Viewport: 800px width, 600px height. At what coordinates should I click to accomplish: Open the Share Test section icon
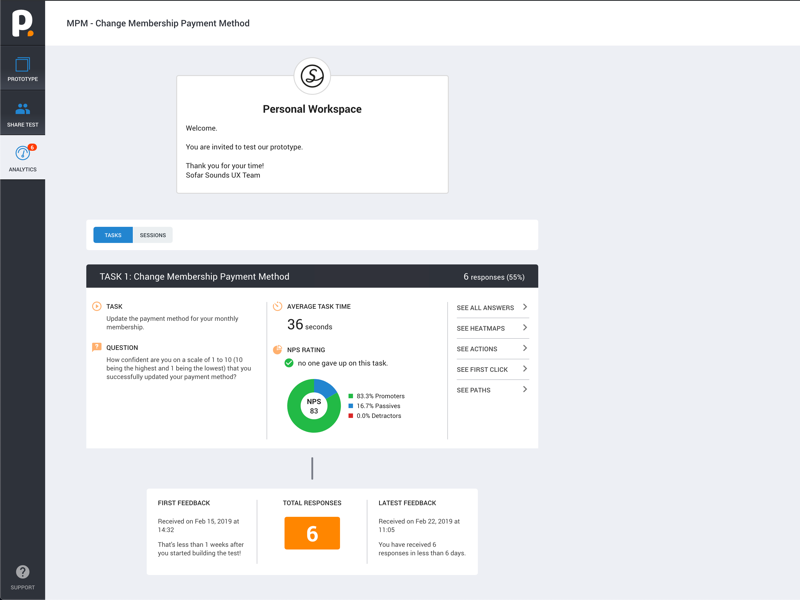point(22,109)
